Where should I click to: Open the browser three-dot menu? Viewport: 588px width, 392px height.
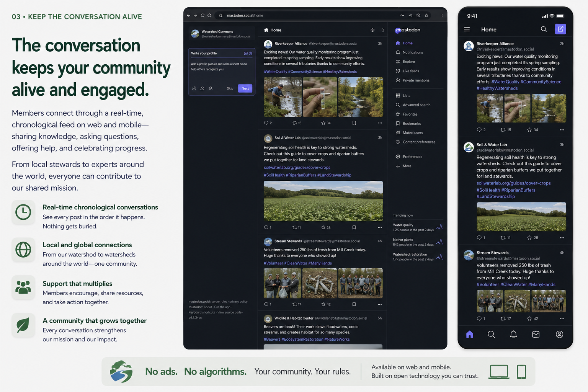[x=442, y=15]
